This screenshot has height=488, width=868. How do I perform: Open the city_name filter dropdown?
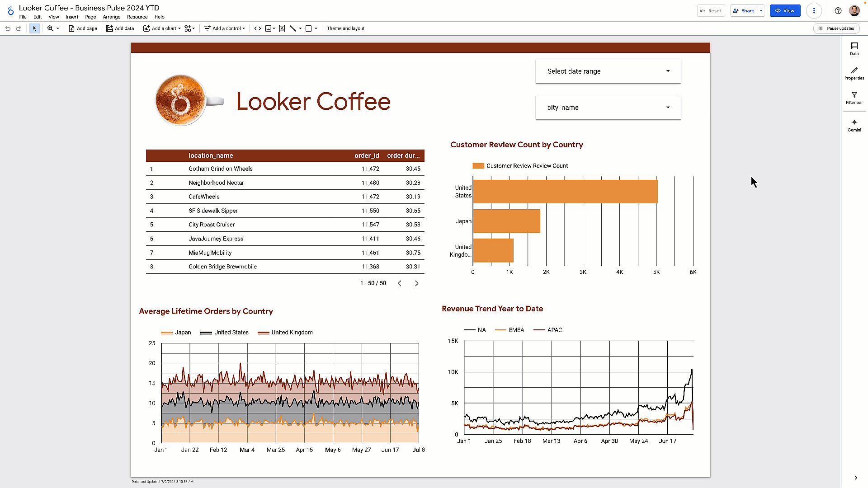point(608,107)
